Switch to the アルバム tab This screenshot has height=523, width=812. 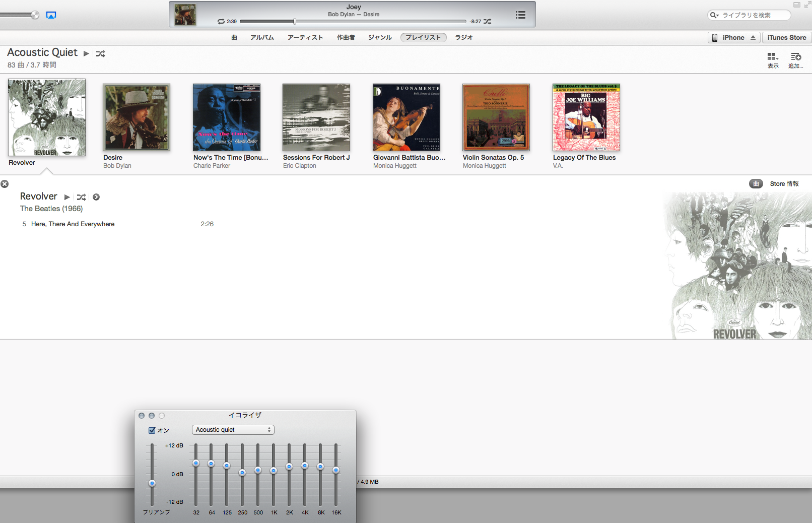[262, 38]
